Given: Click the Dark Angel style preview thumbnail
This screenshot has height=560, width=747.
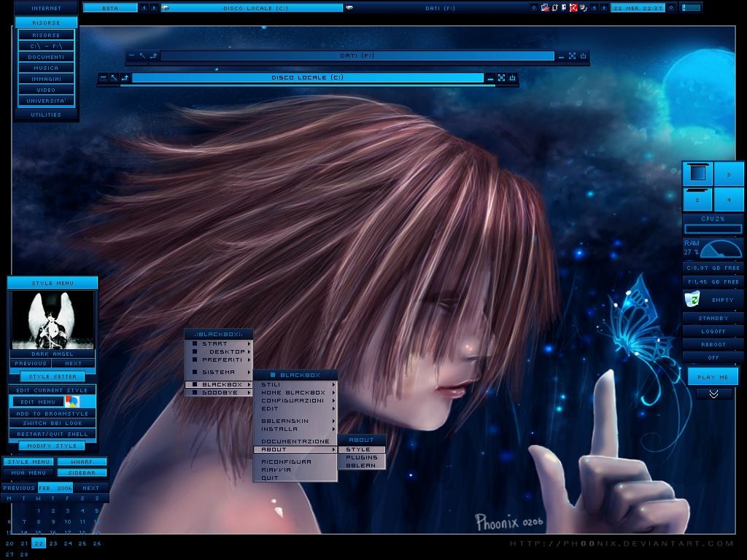Looking at the screenshot, I should pyautogui.click(x=53, y=321).
